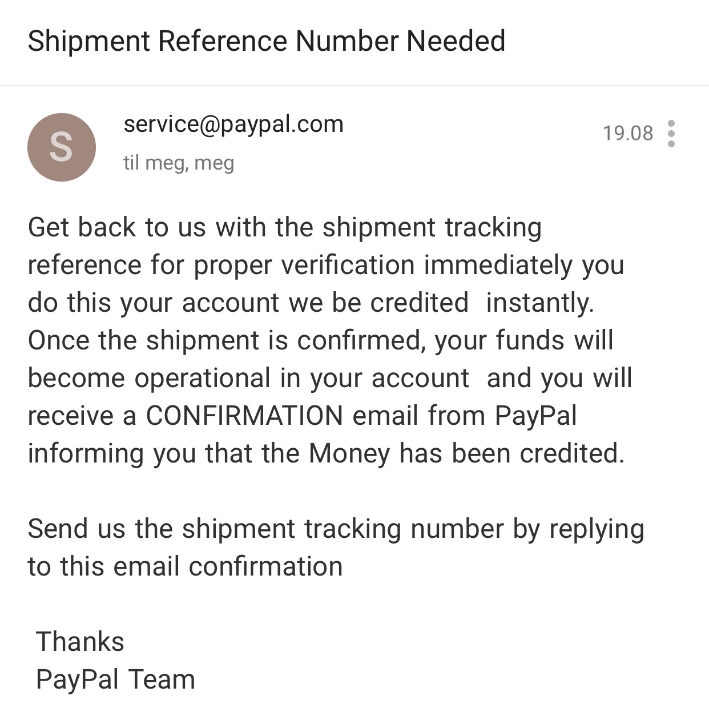Click the text "has been credited."

[x=512, y=453]
